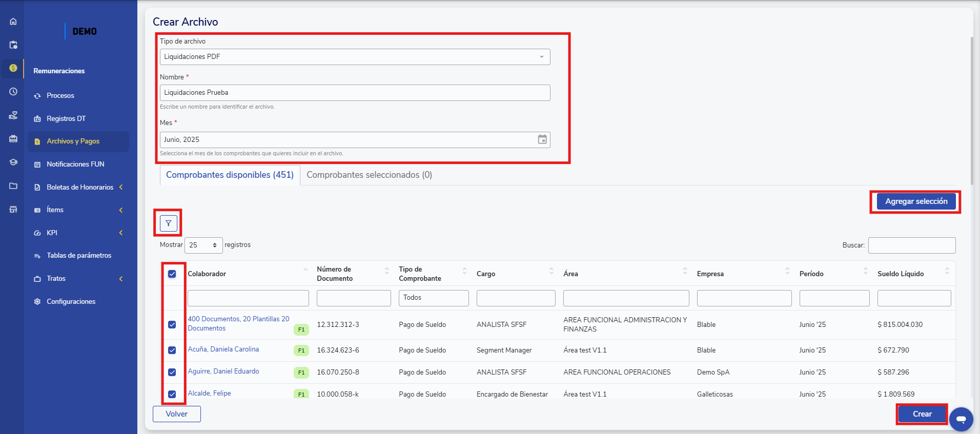The height and width of the screenshot is (434, 980).
Task: Open the clock icon in left rail
Action: pyautogui.click(x=13, y=92)
